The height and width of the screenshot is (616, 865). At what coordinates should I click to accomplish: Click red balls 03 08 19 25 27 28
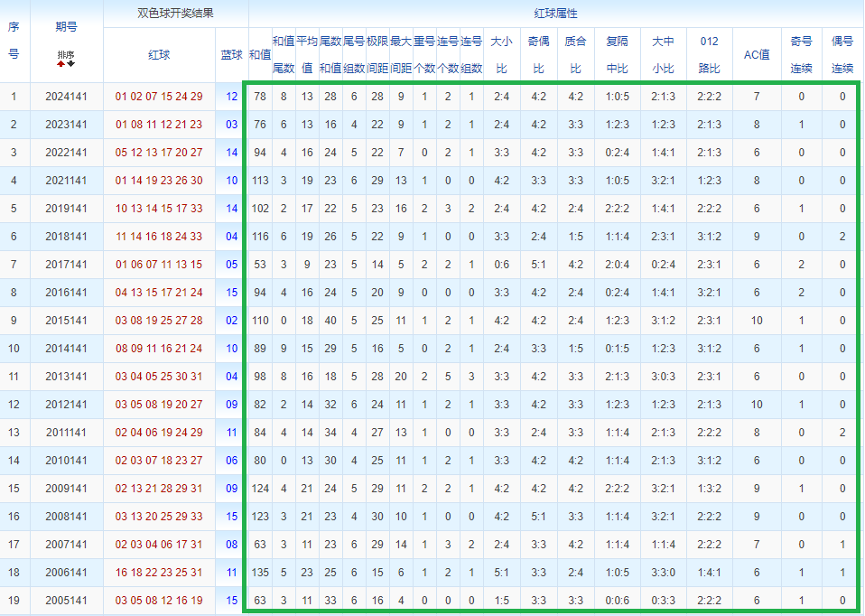(159, 320)
